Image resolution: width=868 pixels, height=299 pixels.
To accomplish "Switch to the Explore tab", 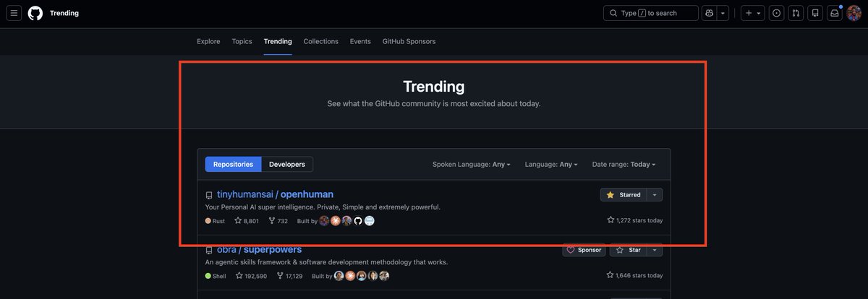I will 208,41.
